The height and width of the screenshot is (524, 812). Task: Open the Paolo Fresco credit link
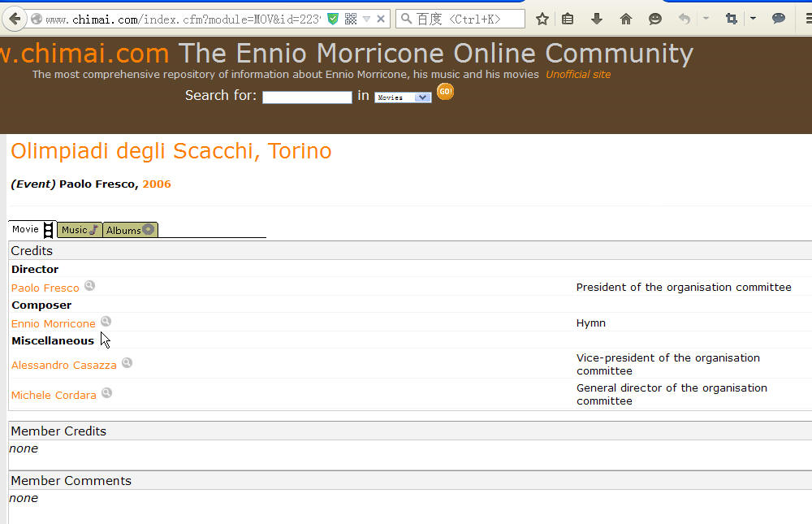coord(45,288)
